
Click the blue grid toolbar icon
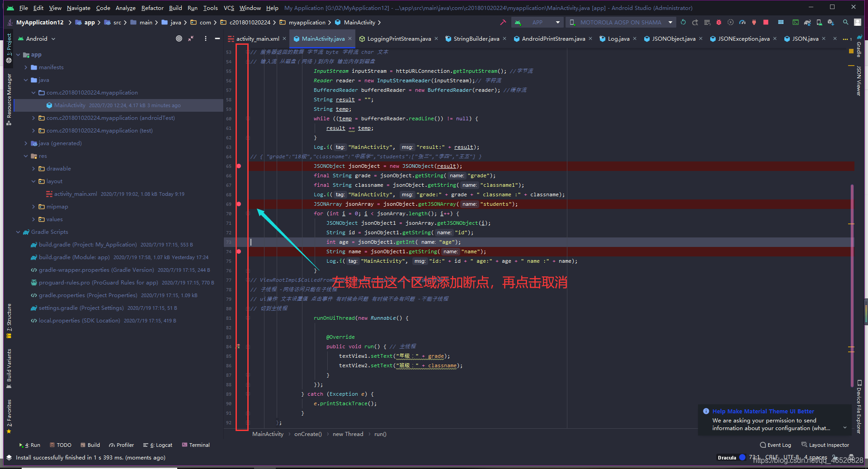click(781, 22)
